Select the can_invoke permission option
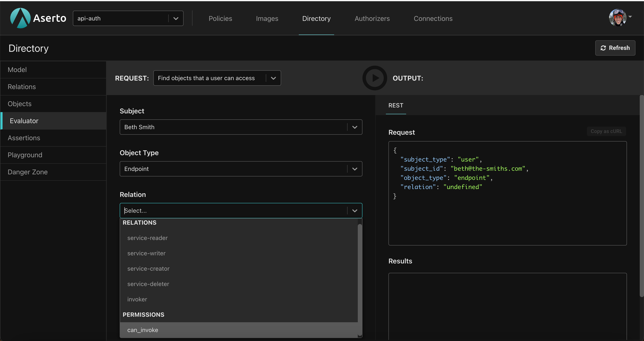Screen dimensions: 644x341 [143, 330]
